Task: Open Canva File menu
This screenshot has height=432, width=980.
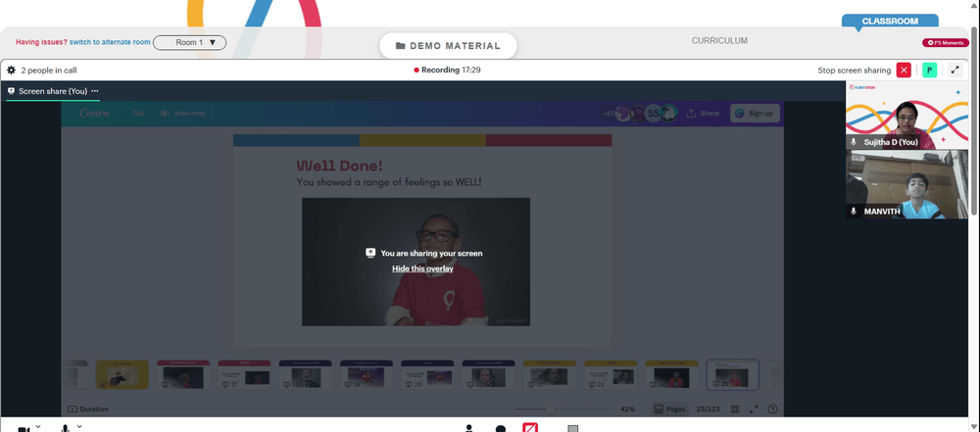Action: (x=139, y=114)
